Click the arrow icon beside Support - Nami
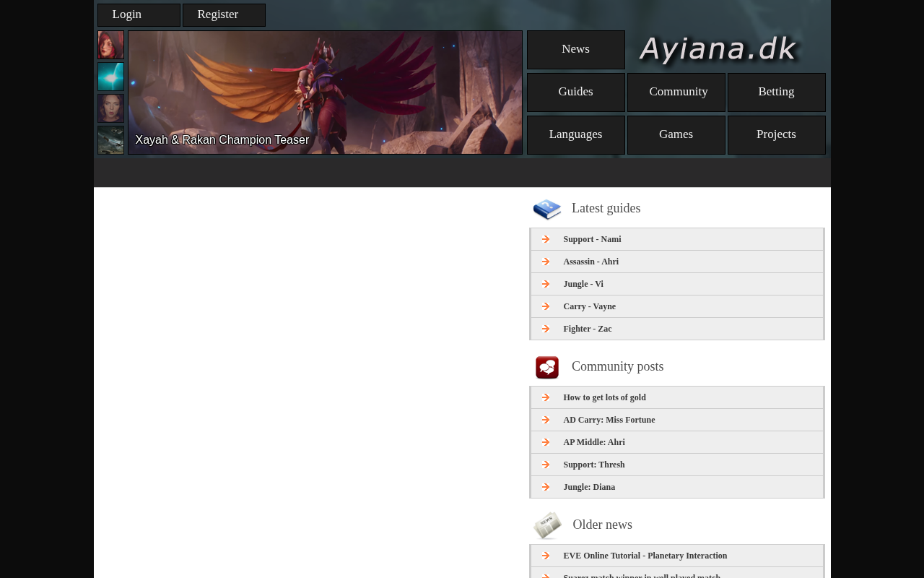This screenshot has width=924, height=578. 546,239
